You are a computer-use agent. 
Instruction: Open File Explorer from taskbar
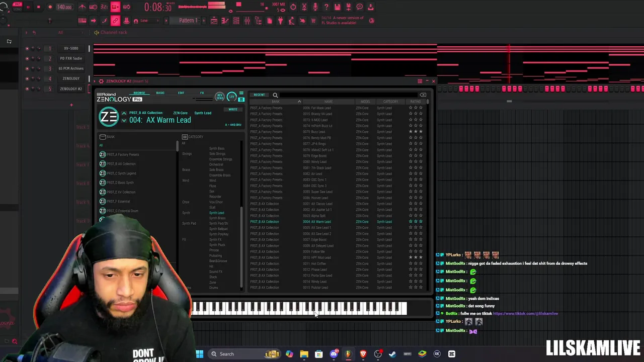pyautogui.click(x=304, y=354)
